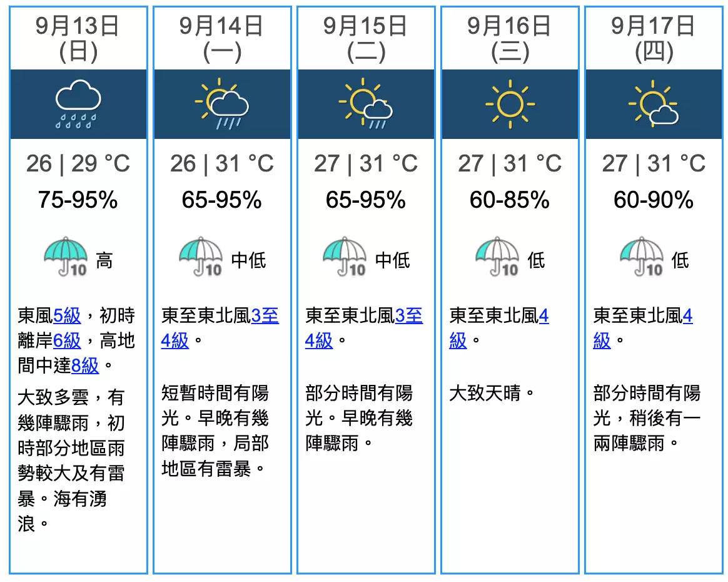Screen dimensions: 728x582
Task: Open the 4級 wind link for September 16
Action: pyautogui.click(x=543, y=316)
